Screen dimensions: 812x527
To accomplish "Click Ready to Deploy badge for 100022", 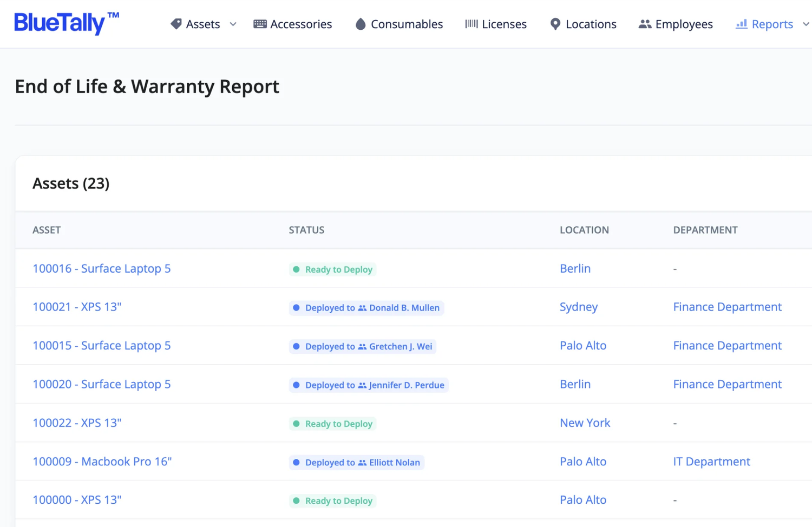I will point(332,424).
